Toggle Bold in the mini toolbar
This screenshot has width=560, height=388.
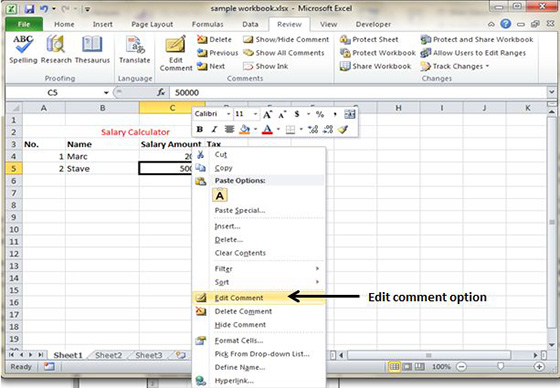point(200,129)
